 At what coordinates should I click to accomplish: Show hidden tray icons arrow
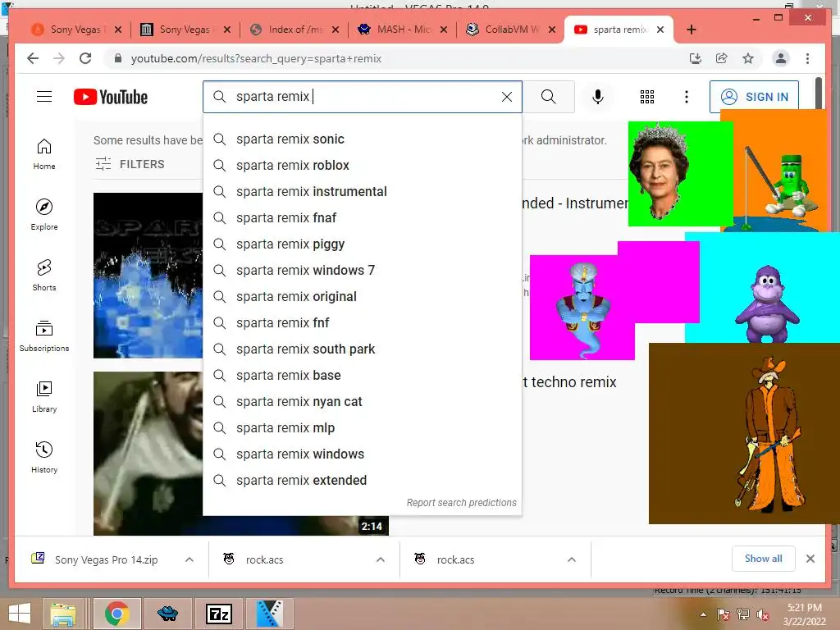[x=703, y=614]
